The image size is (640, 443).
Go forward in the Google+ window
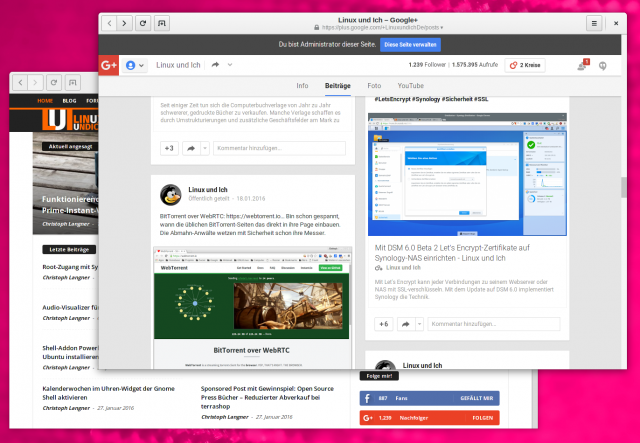124,23
